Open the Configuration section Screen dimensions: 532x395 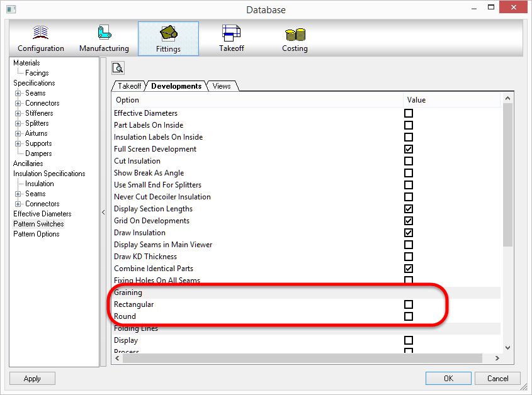(x=40, y=38)
